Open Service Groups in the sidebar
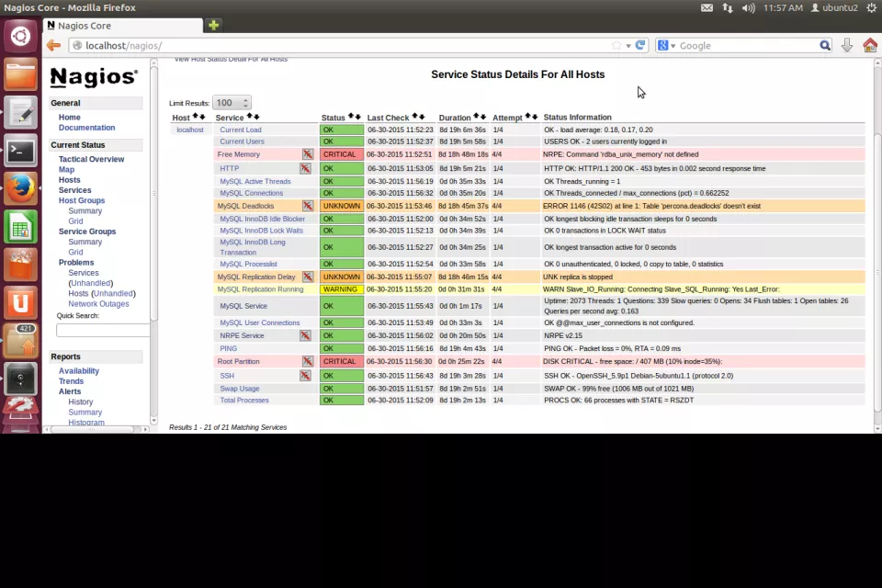Viewport: 882px width, 588px height. pyautogui.click(x=87, y=232)
